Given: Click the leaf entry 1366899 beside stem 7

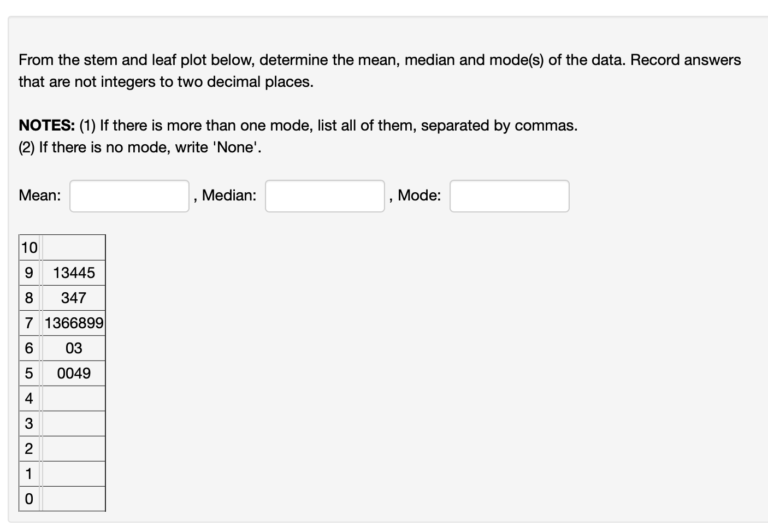Looking at the screenshot, I should [74, 323].
